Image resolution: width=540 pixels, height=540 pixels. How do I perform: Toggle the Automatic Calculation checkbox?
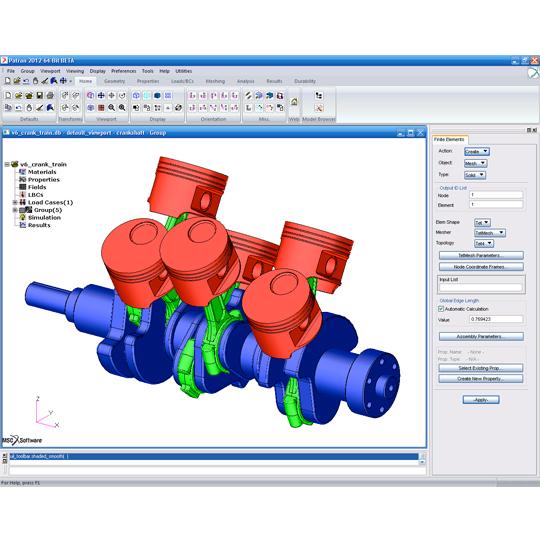(x=440, y=309)
